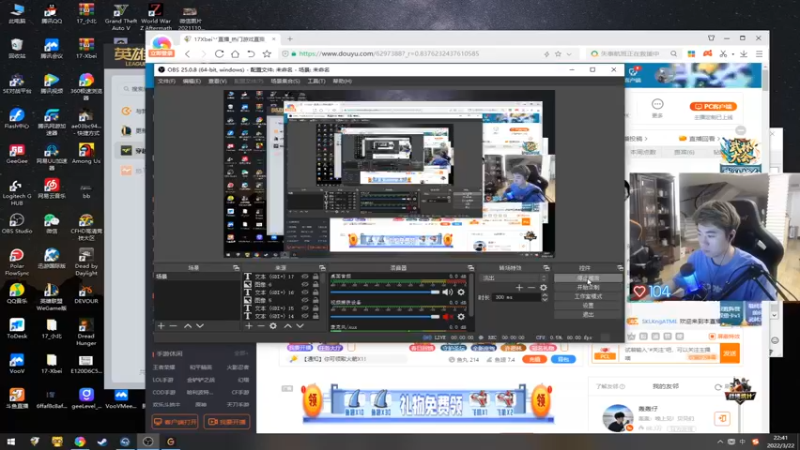Viewport: 800px width, 450px height.
Task: Reload the Douyu page in browser
Action: pos(219,54)
